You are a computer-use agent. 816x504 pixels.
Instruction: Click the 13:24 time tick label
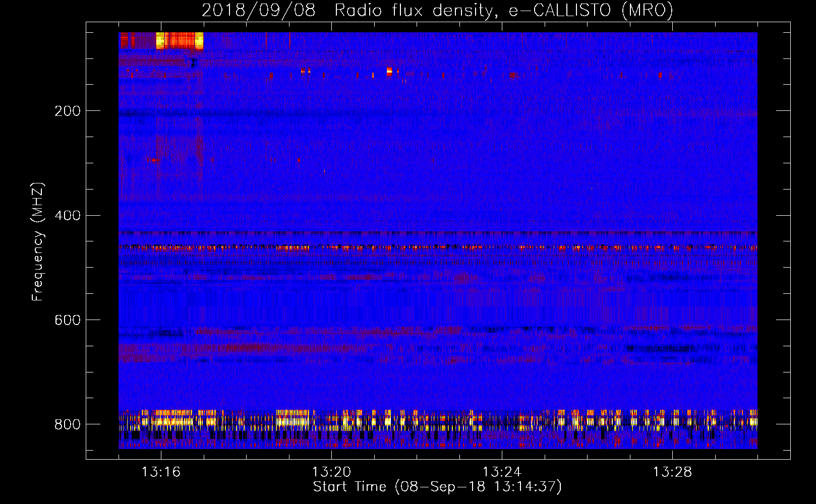502,472
